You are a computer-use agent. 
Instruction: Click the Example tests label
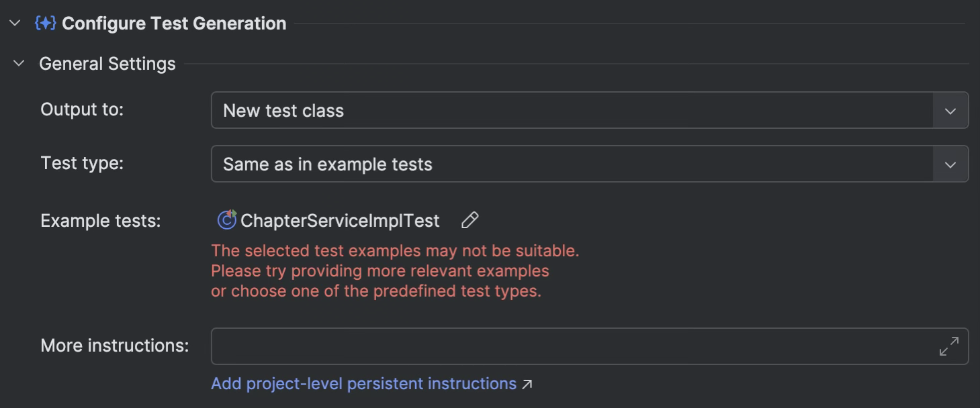coord(101,221)
